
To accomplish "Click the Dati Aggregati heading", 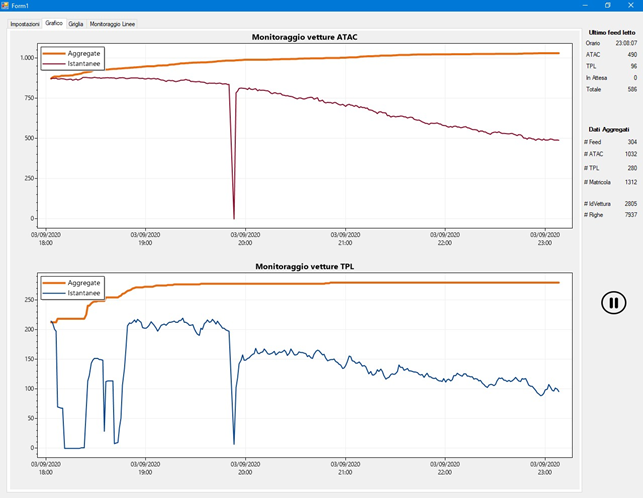I will pyautogui.click(x=608, y=129).
